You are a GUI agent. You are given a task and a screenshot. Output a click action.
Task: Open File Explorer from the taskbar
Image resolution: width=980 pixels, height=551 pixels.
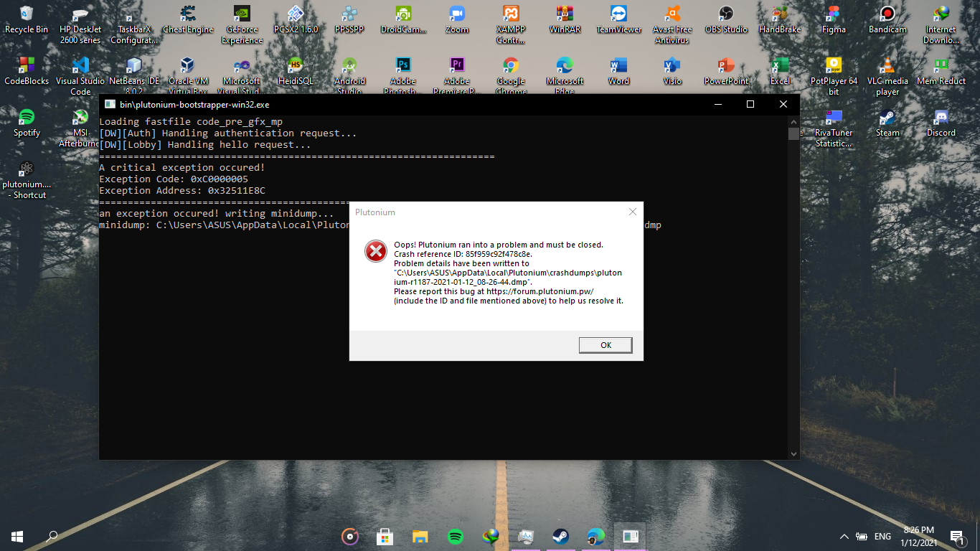420,536
